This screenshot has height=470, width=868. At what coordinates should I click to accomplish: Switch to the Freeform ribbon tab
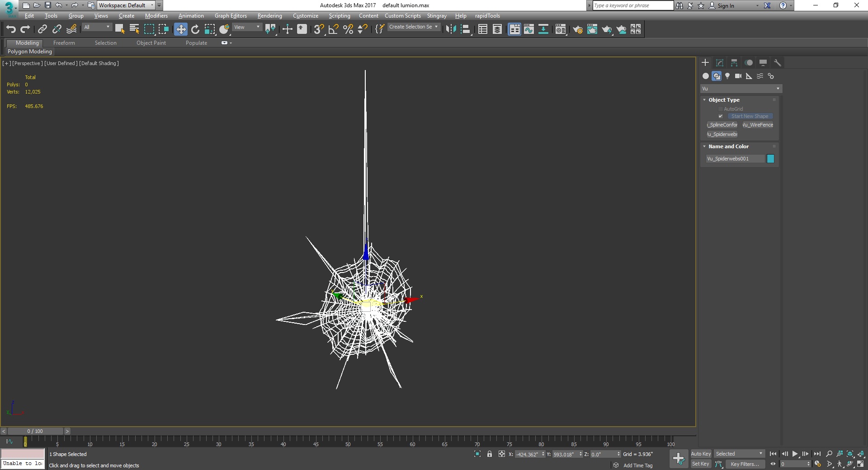(x=64, y=43)
